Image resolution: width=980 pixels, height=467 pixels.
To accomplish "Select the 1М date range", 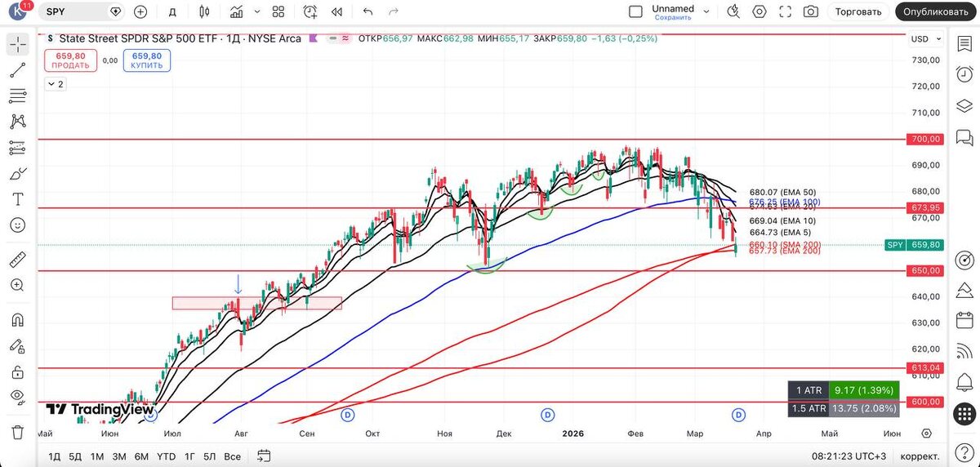I will (97, 456).
